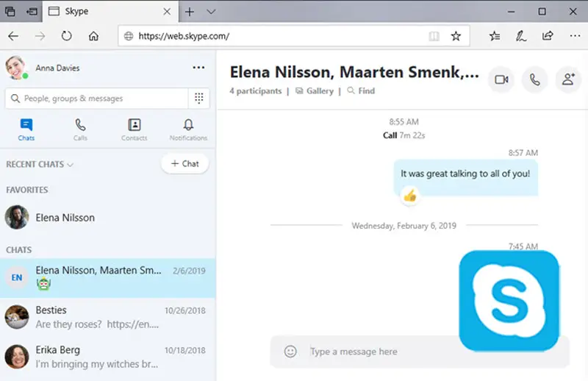Open favorite contact Elena Nilsson
Screen dimensions: 588x381
click(107, 218)
